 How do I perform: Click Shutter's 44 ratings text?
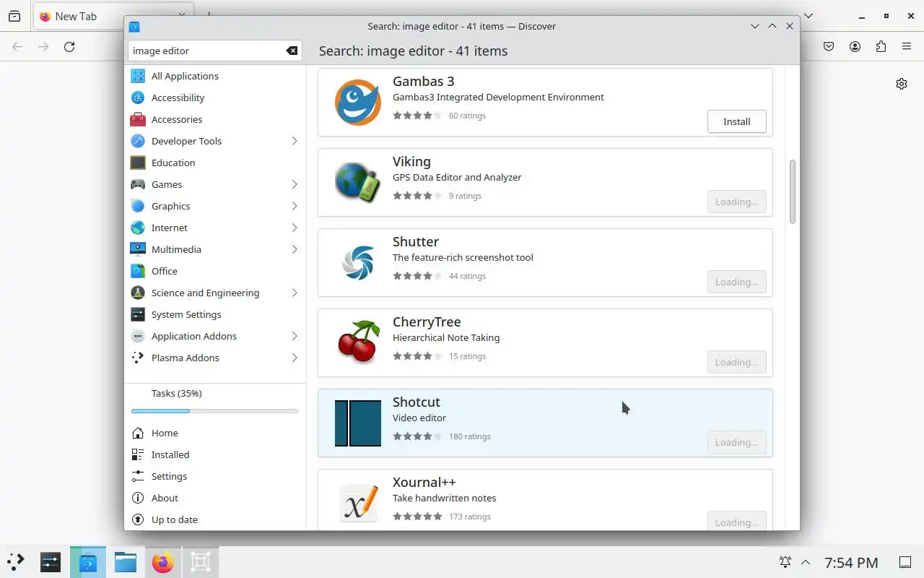tap(467, 276)
